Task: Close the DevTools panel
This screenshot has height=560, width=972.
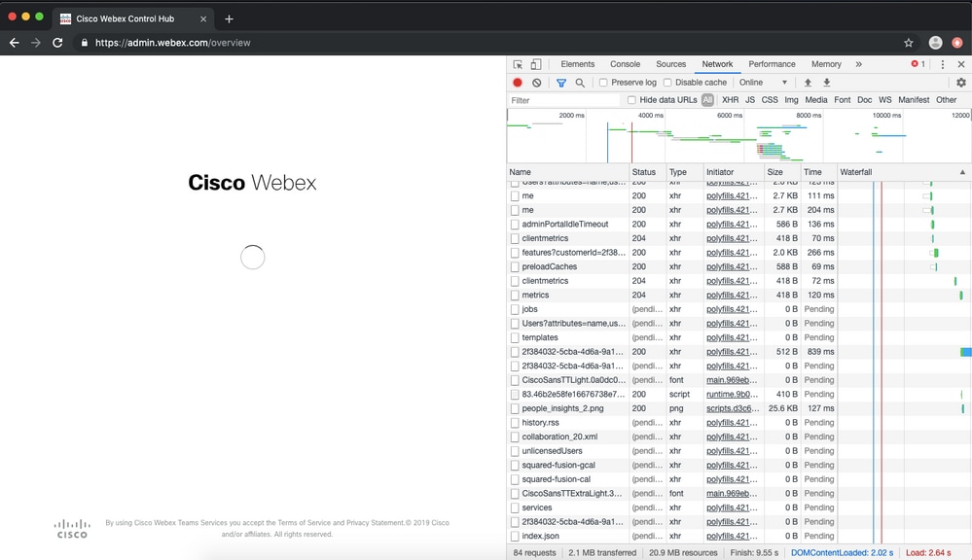Action: pos(961,64)
